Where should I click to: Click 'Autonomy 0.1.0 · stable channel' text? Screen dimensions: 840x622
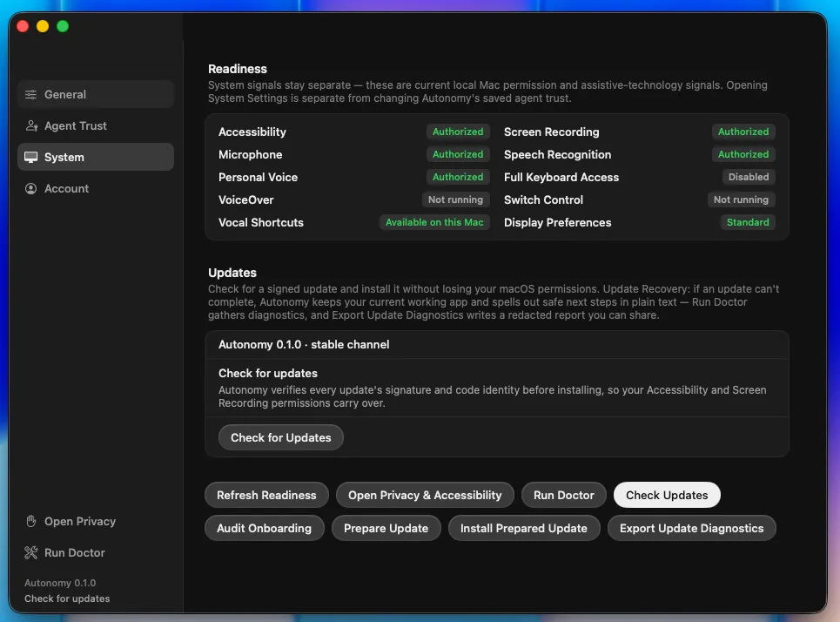pos(304,345)
